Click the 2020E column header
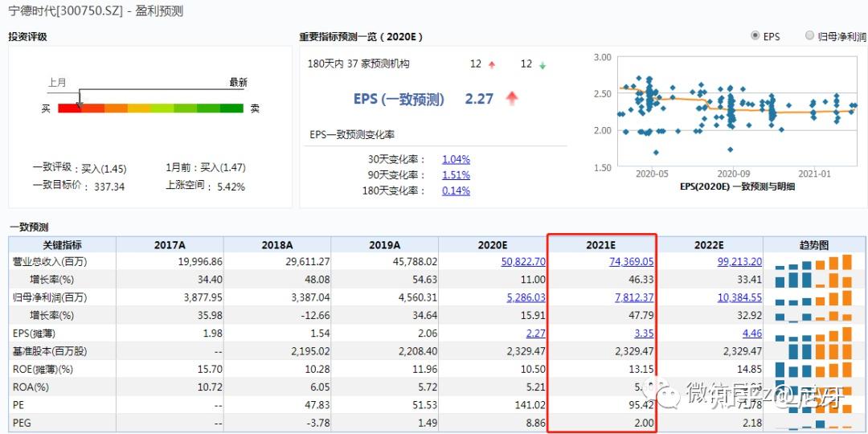 coord(493,244)
